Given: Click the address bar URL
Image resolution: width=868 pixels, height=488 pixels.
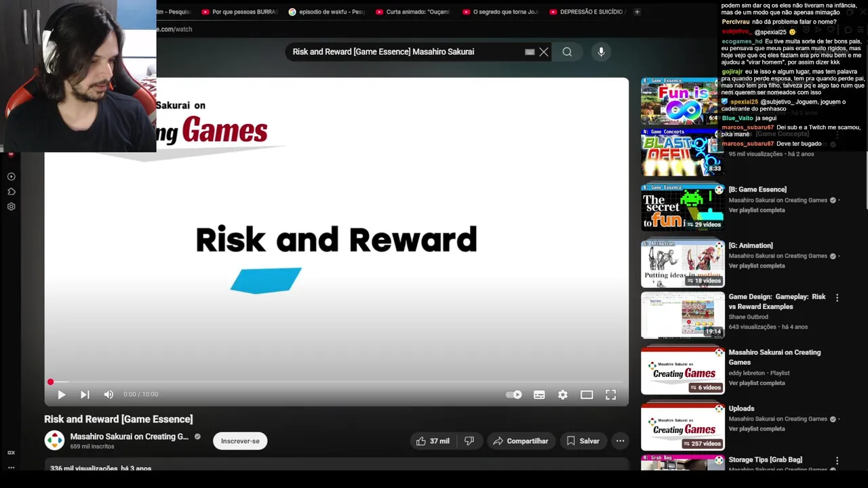Looking at the screenshot, I should point(175,29).
